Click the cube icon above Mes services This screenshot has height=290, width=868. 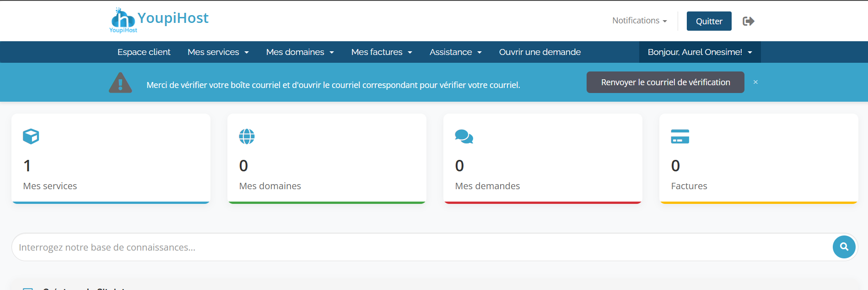click(31, 137)
